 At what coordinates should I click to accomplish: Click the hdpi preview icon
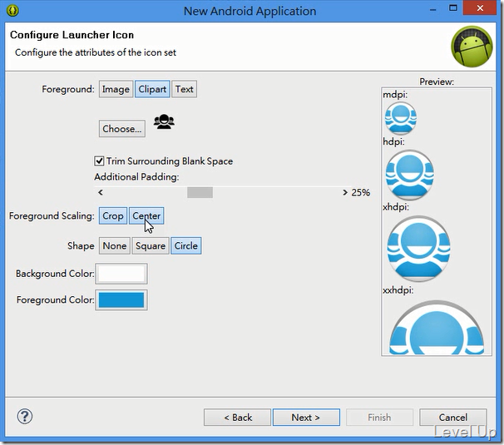click(409, 175)
